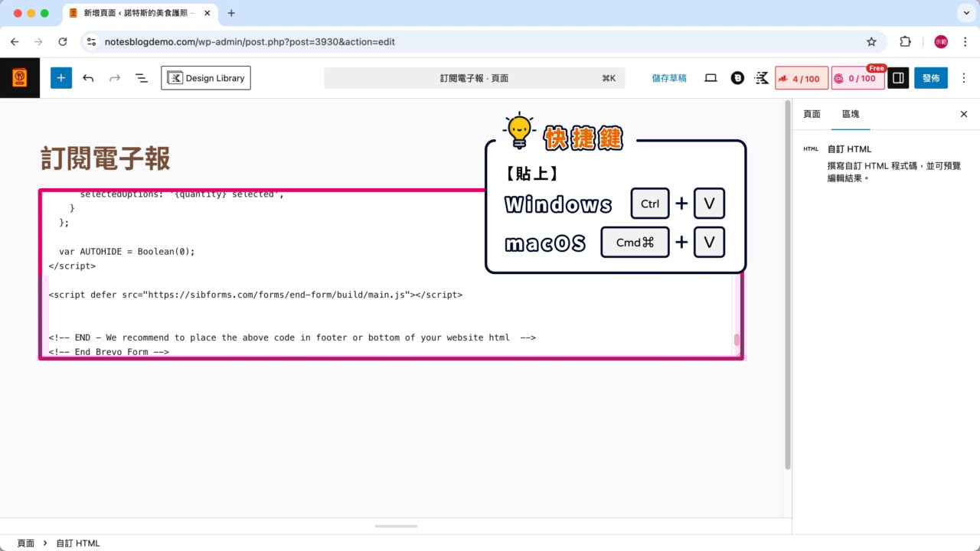Screen dimensions: 980x551
Task: Open the Chrome three-dot browser menu
Action: pos(963,42)
